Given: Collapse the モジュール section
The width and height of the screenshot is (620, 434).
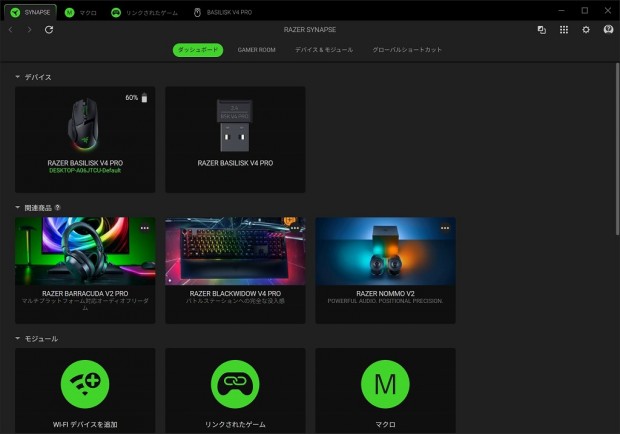Looking at the screenshot, I should click(17, 338).
